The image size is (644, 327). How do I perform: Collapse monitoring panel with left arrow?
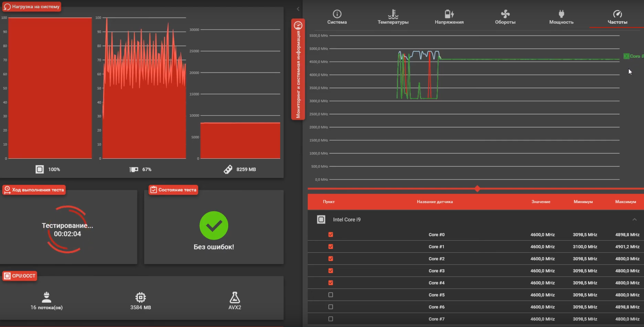[298, 9]
